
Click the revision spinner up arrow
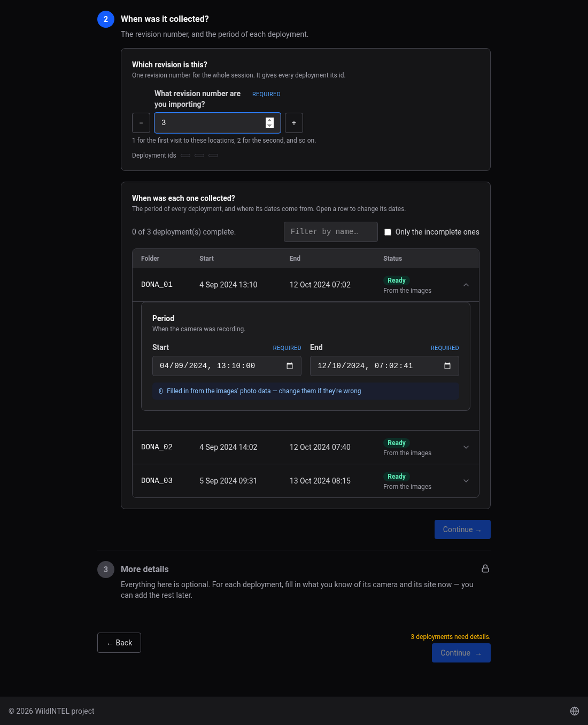269,120
